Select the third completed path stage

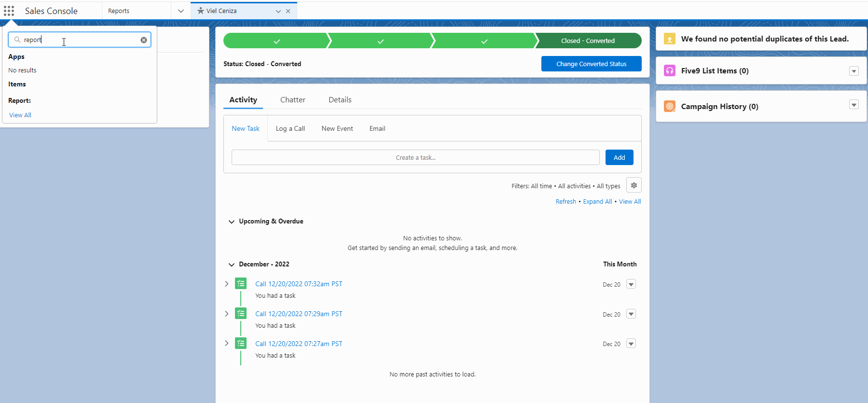click(x=484, y=41)
